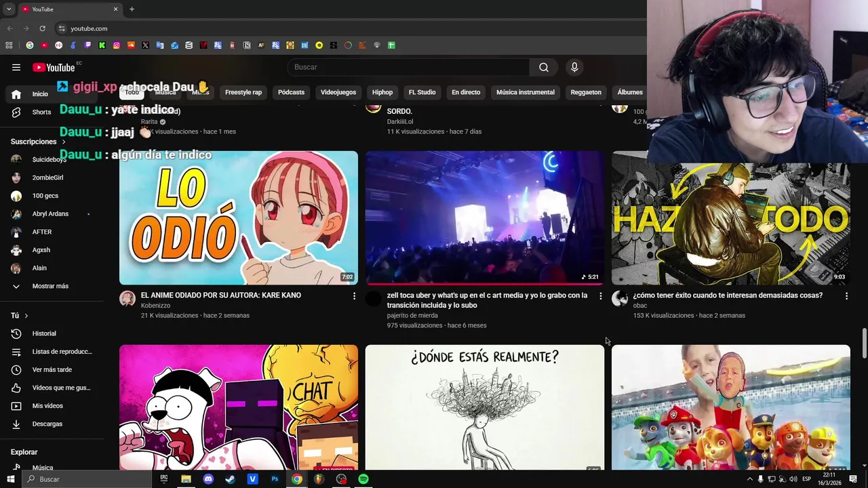Click the Paw Patrol video thumbnail
Viewport: 868px width, 488px height.
click(x=731, y=407)
